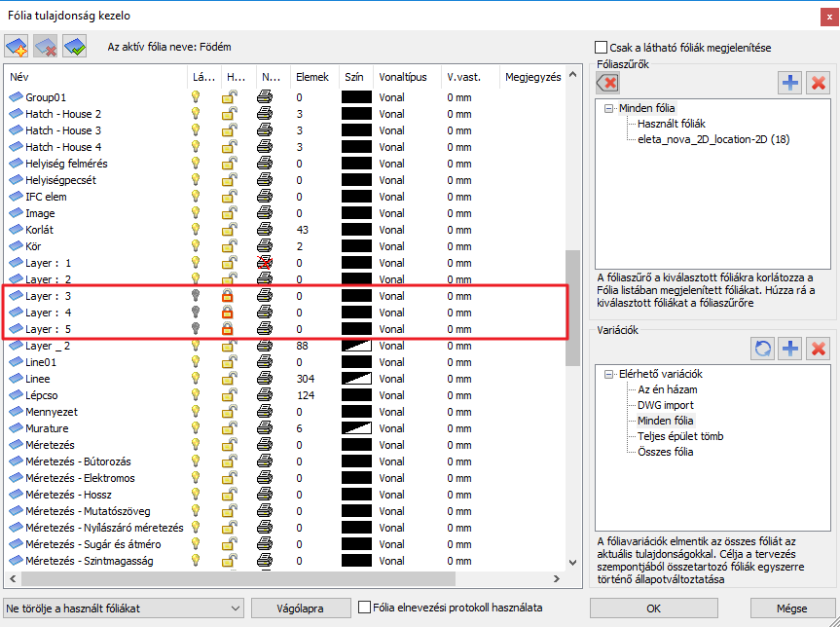Click the Vágólapra button

[x=300, y=609]
